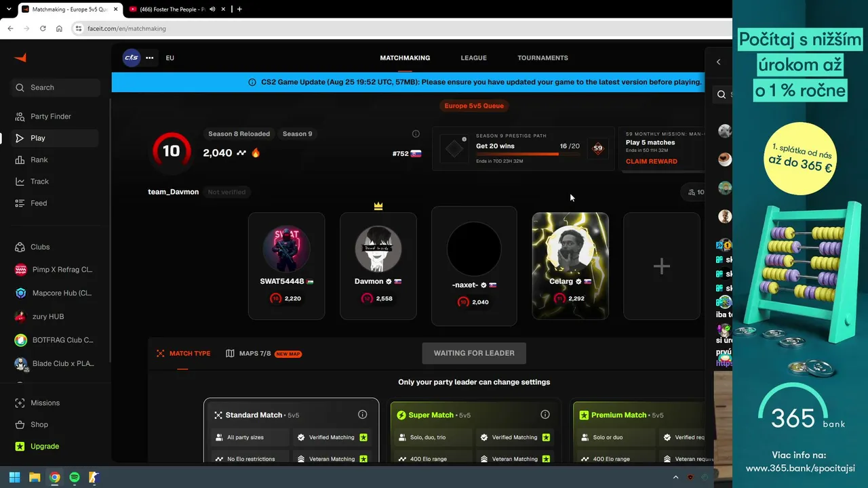This screenshot has height=488, width=868.
Task: Open Spotify from the taskbar
Action: point(75,477)
